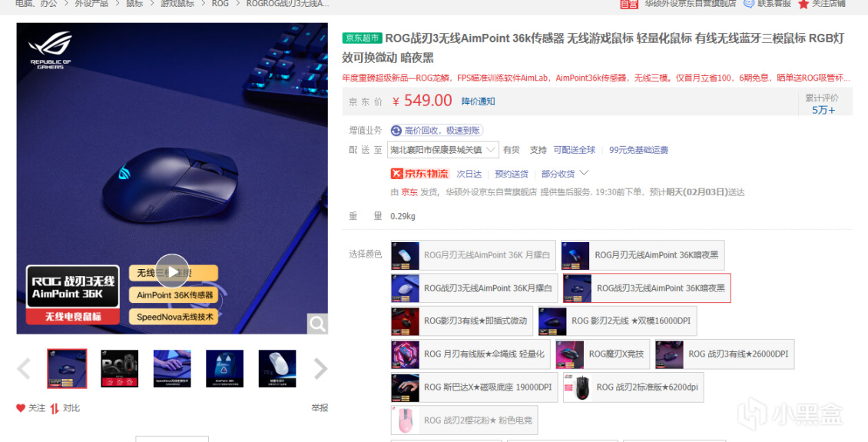Click the SpeedNova无线技术 label on image
This screenshot has width=868, height=442.
pos(174,317)
